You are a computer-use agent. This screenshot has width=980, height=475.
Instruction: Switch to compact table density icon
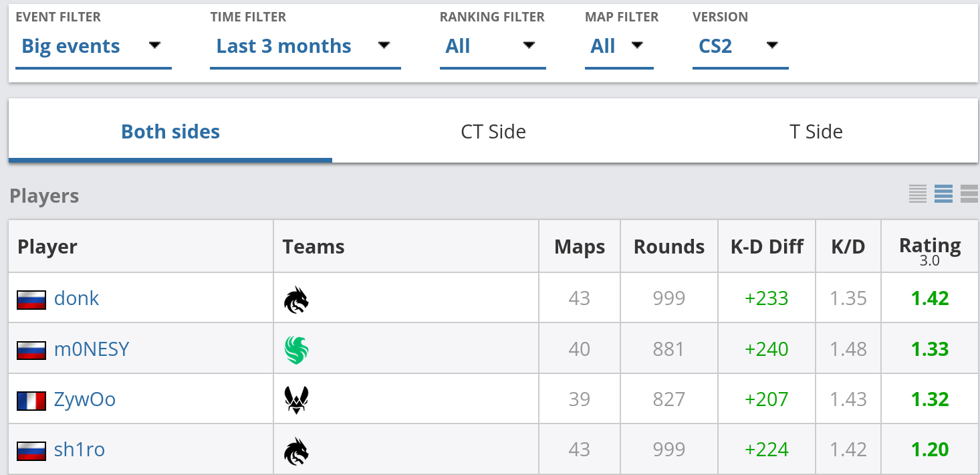[x=918, y=194]
